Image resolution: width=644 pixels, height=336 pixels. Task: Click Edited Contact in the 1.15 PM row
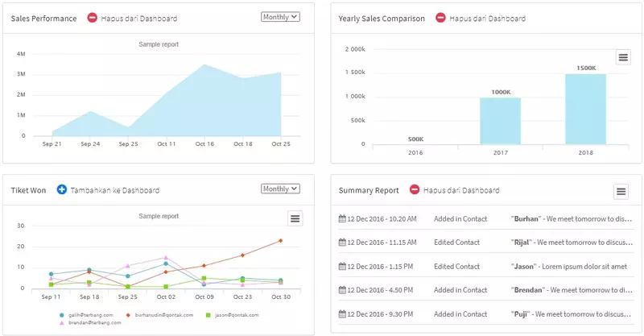pos(456,267)
